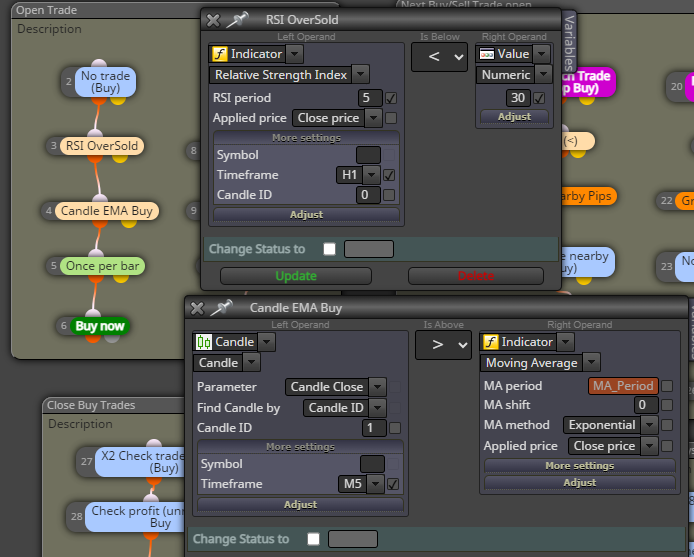This screenshot has width=694, height=557.
Task: Select the No trade (Buy) block
Action: [x=105, y=82]
